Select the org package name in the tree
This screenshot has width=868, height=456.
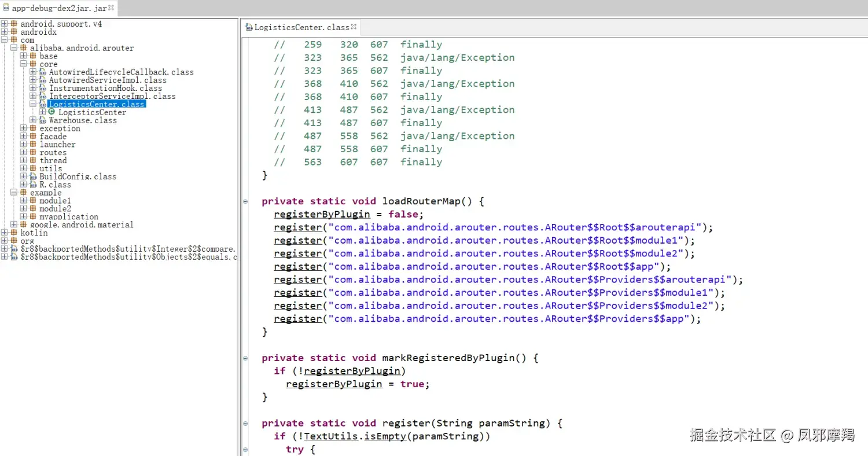pyautogui.click(x=27, y=241)
